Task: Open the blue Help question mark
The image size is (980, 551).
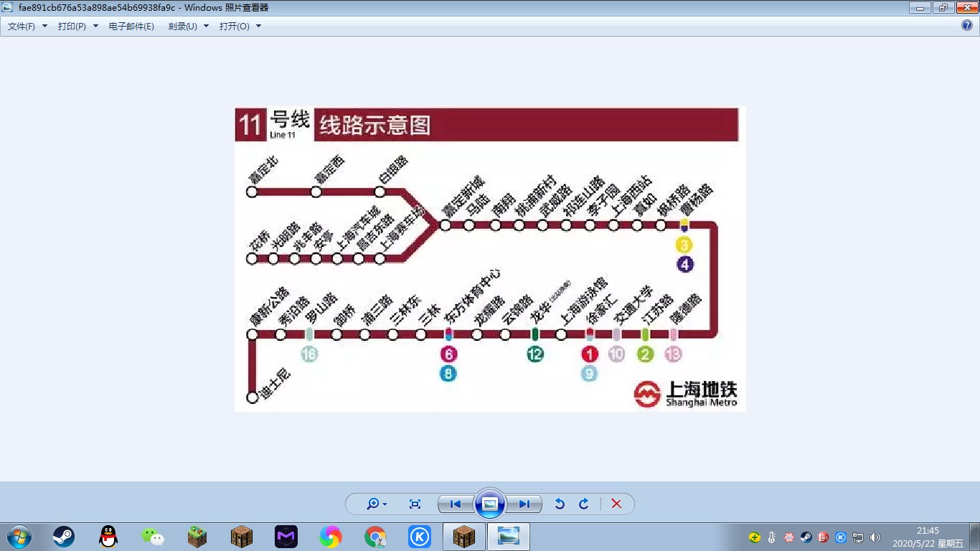Action: click(967, 25)
